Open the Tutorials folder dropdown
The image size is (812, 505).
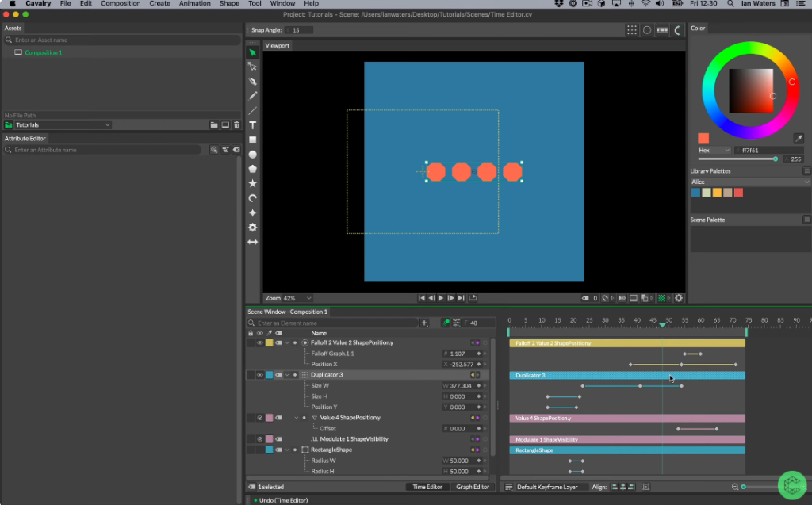(x=63, y=124)
